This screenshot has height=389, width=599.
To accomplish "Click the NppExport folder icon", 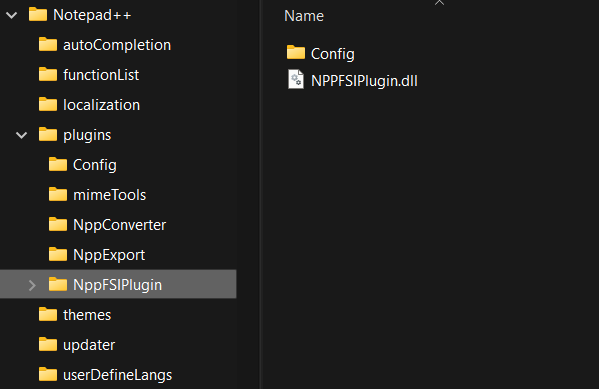I will pos(58,254).
